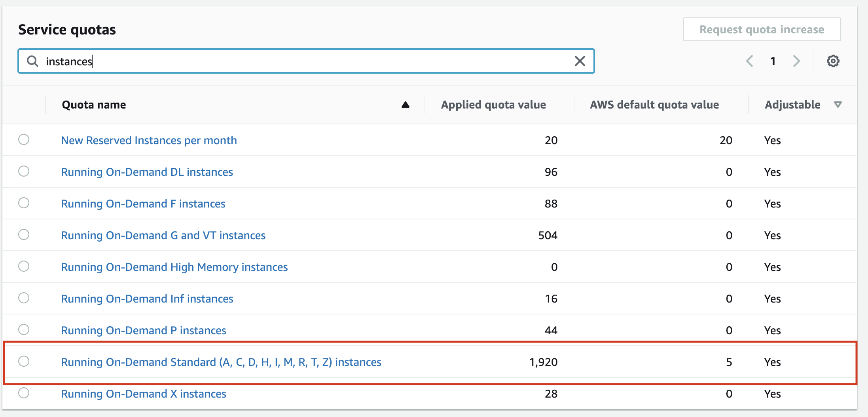
Task: Click default quota value 5 in Standard row
Action: (729, 362)
